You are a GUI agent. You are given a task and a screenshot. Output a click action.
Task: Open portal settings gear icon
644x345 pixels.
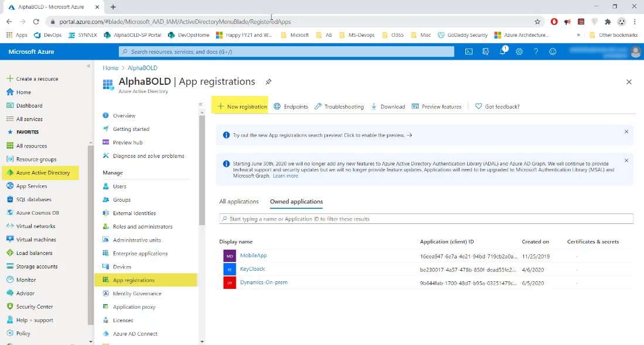[x=519, y=51]
